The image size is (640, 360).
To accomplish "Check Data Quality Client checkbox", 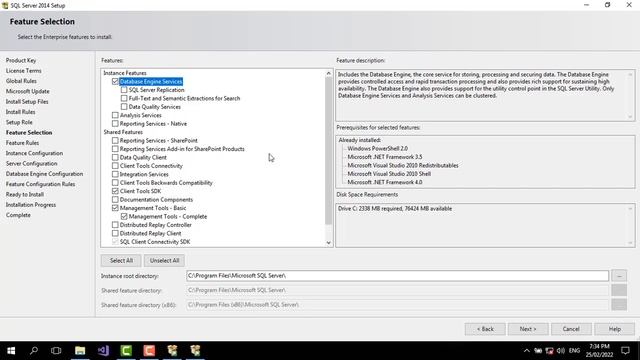I will tap(115, 158).
